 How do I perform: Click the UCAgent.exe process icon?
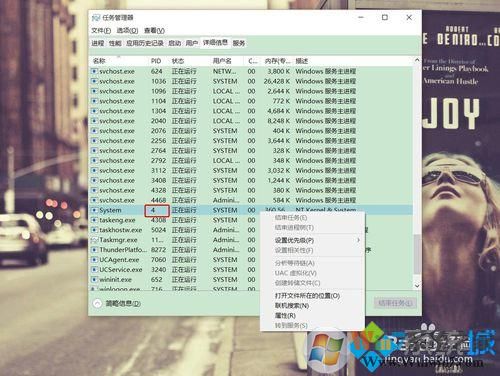(x=95, y=260)
